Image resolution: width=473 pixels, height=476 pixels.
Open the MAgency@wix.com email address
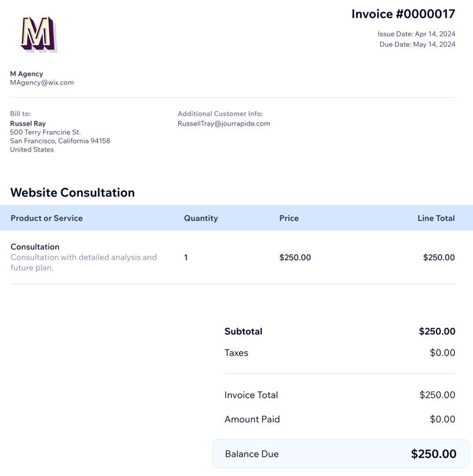[42, 83]
